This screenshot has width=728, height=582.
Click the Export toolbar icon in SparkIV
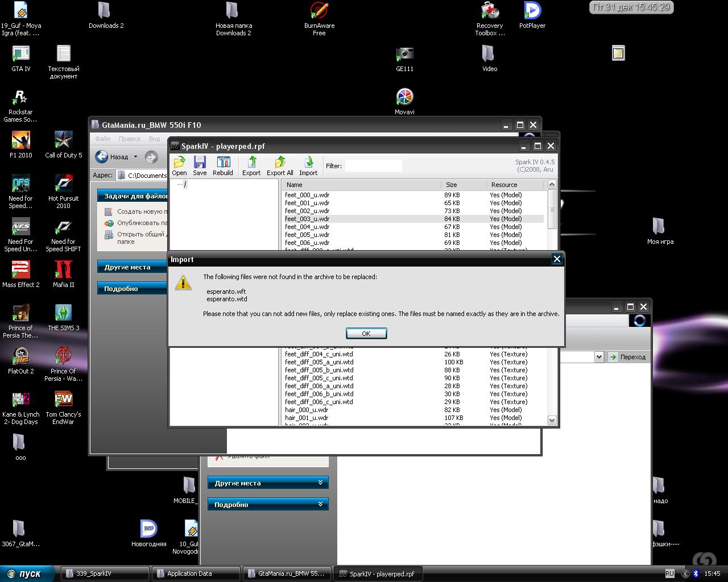251,166
